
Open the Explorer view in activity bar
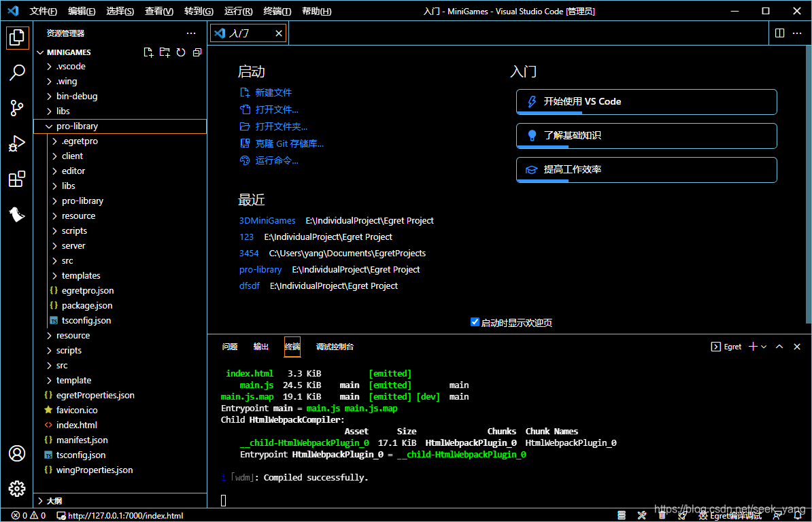pyautogui.click(x=17, y=38)
